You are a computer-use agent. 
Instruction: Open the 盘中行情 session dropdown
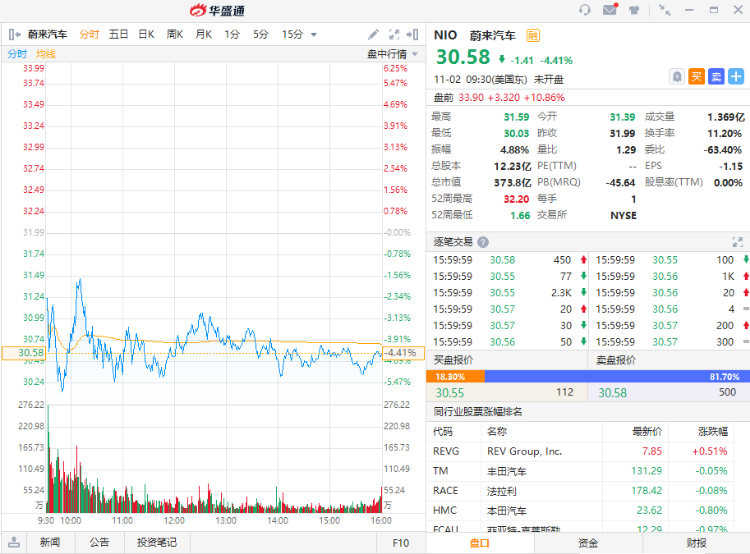pos(392,54)
